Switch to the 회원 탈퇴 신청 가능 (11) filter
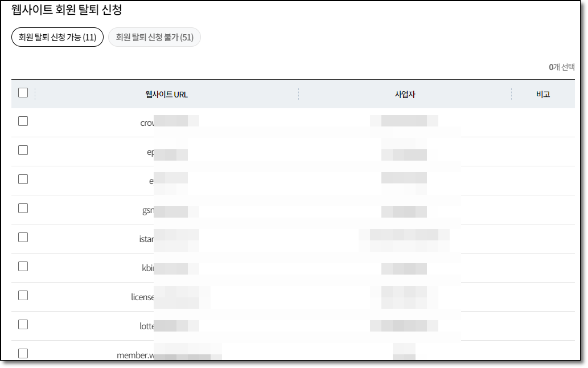The height and width of the screenshot is (368, 588). click(57, 36)
